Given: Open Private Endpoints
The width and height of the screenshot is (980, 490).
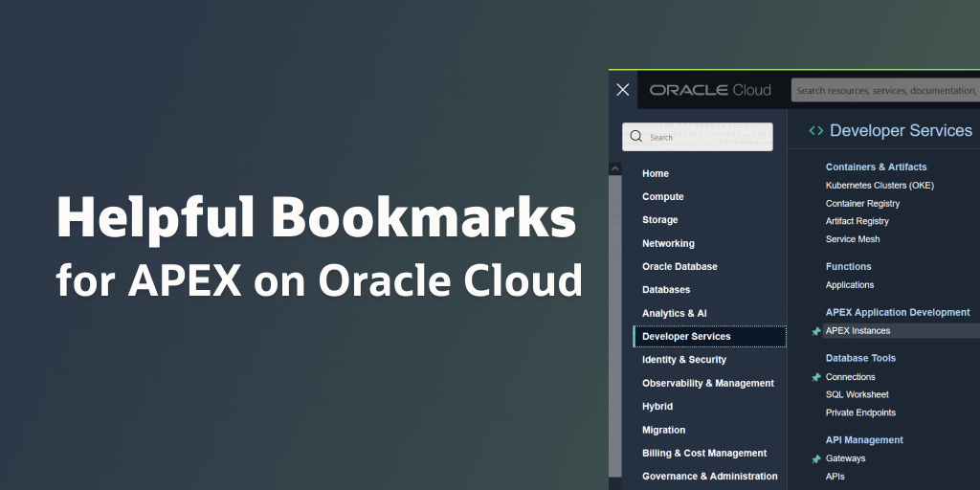Looking at the screenshot, I should click(860, 412).
